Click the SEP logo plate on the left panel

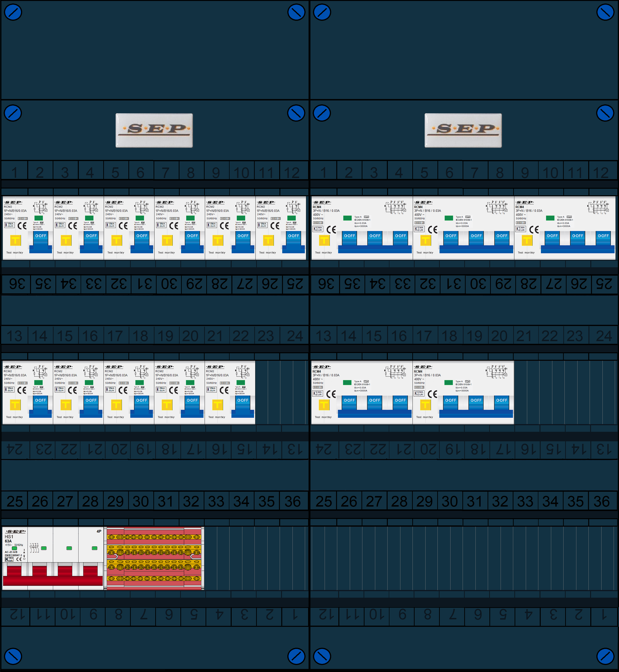click(x=154, y=130)
